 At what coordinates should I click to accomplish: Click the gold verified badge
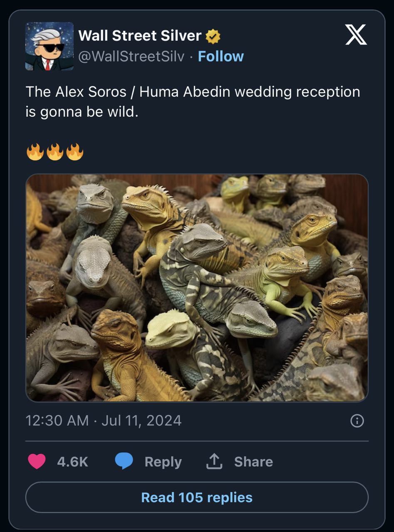pyautogui.click(x=213, y=37)
